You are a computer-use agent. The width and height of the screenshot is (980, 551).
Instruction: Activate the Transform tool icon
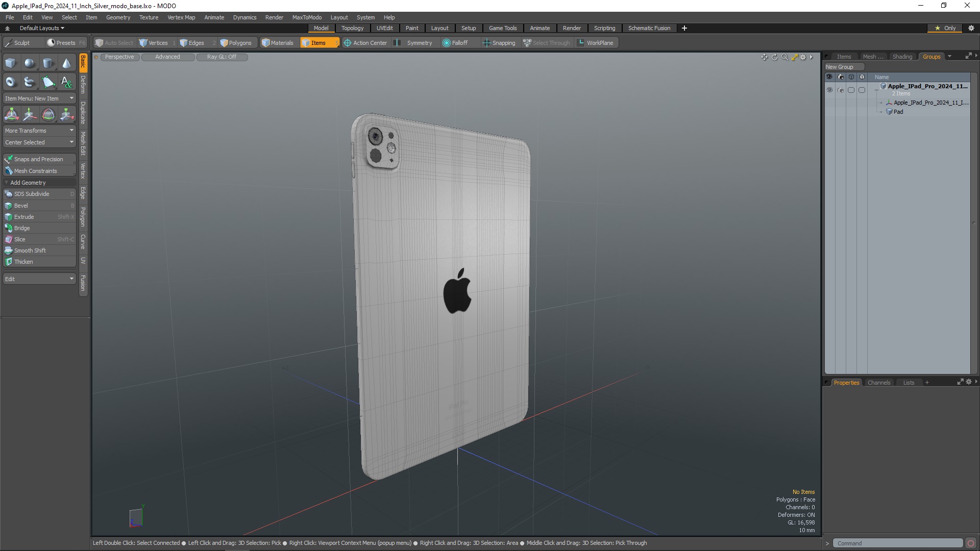point(11,114)
